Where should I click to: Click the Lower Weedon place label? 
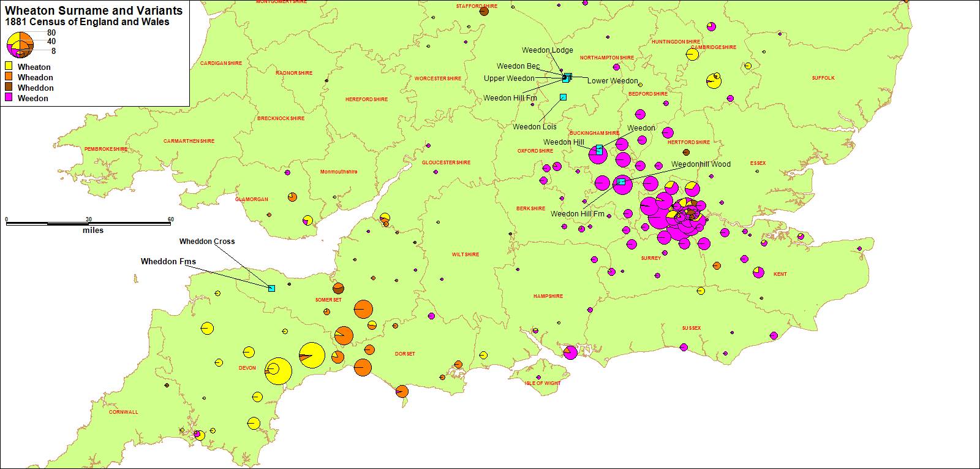pos(612,81)
